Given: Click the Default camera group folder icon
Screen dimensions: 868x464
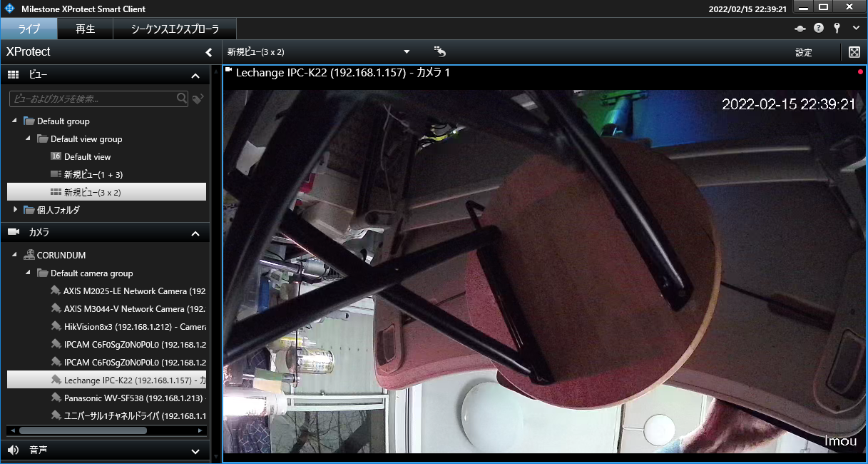Looking at the screenshot, I should [43, 273].
